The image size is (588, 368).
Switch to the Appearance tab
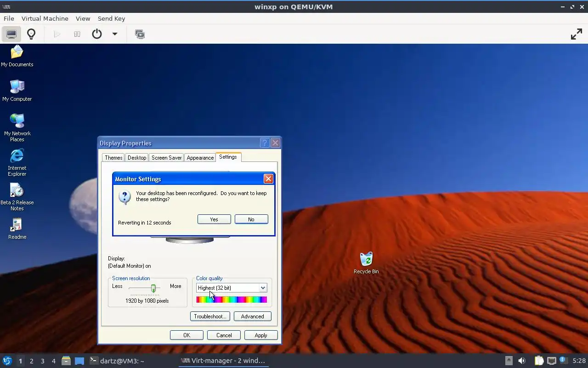(200, 157)
